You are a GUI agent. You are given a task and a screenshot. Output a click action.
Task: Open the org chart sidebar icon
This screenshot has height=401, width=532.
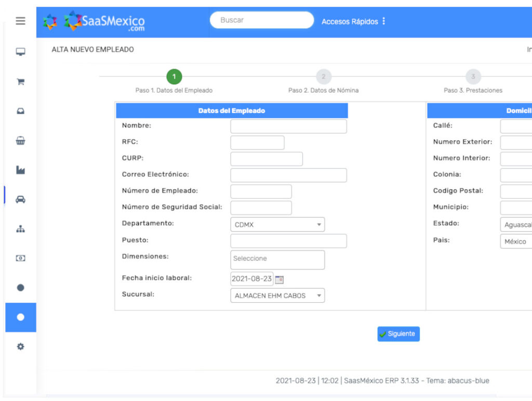pyautogui.click(x=20, y=229)
